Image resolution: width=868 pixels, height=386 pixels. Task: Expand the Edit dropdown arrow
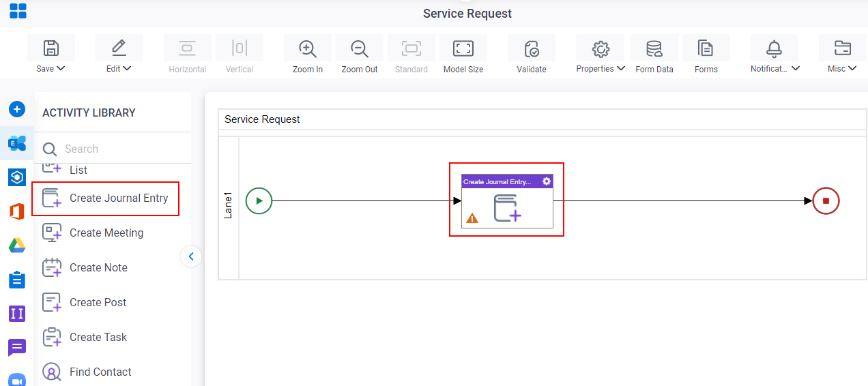click(x=127, y=68)
